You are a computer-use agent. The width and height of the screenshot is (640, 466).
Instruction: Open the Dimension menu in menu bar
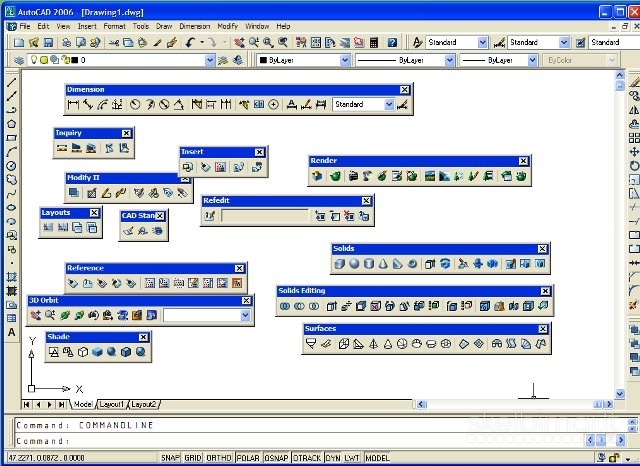[x=194, y=24]
